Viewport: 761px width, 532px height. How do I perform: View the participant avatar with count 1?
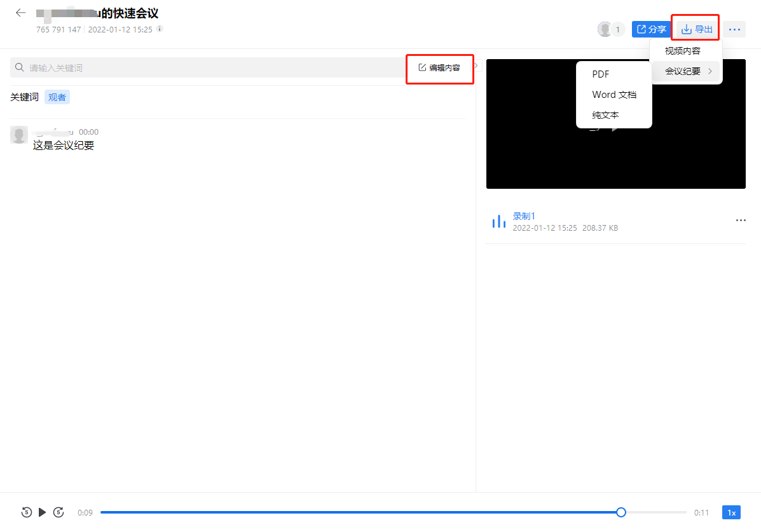coord(610,30)
